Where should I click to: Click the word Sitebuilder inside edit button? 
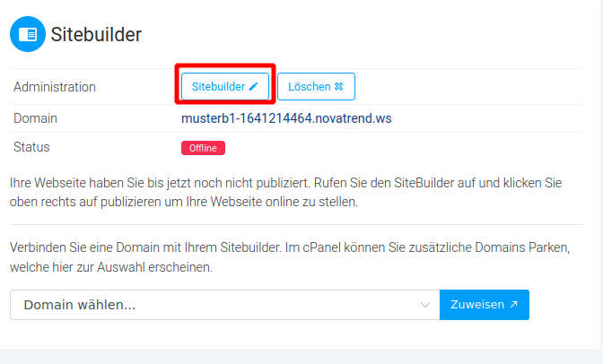(x=218, y=86)
